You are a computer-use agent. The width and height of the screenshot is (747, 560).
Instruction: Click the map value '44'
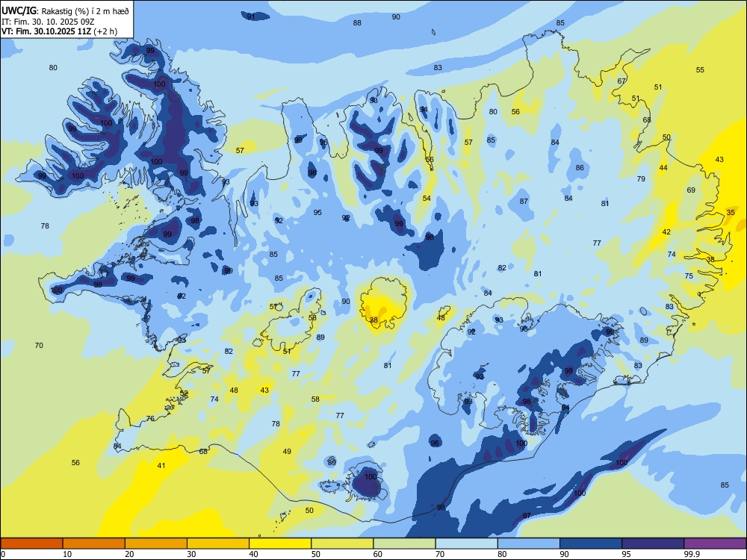(663, 167)
